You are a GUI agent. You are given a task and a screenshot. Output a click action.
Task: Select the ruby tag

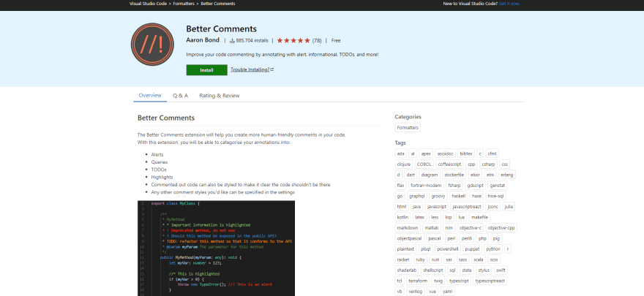420,260
